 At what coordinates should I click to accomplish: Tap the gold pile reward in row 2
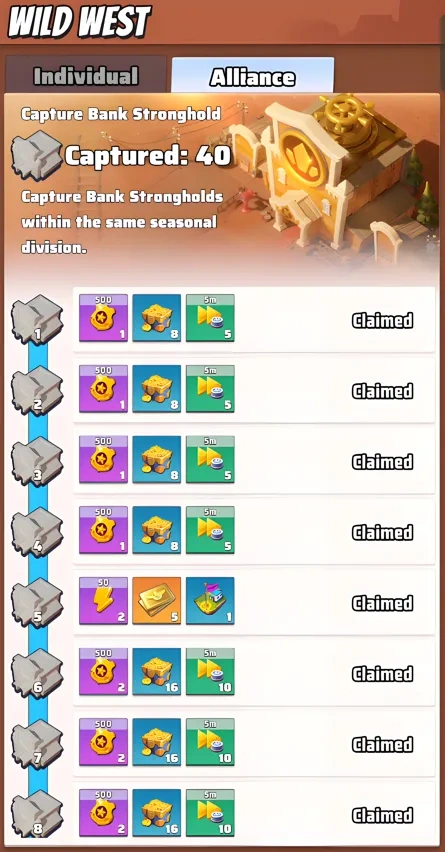(156, 389)
